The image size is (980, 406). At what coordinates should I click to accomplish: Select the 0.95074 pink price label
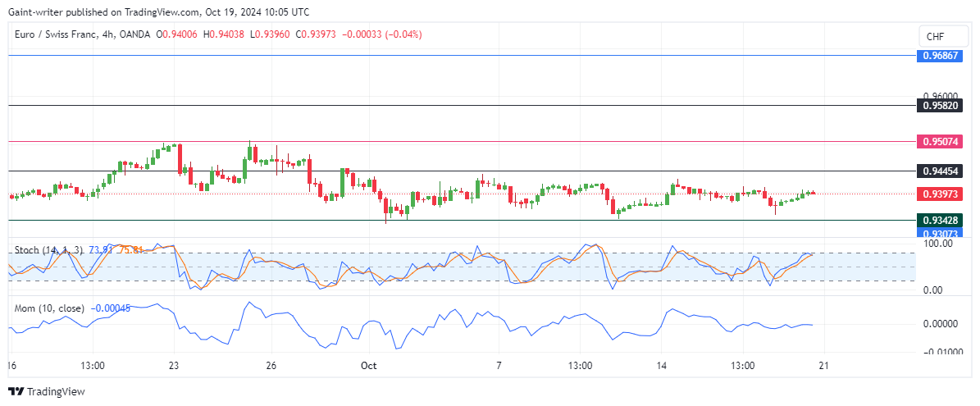pos(940,141)
